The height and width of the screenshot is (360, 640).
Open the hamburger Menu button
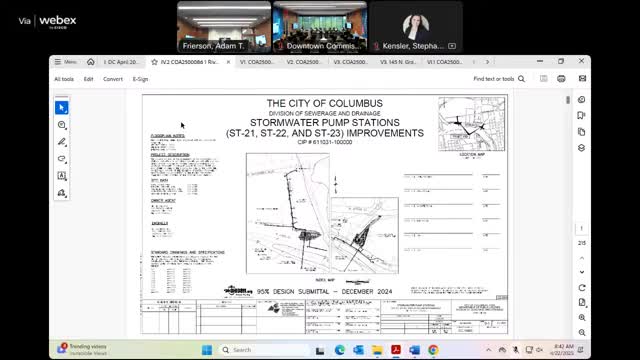coord(65,62)
